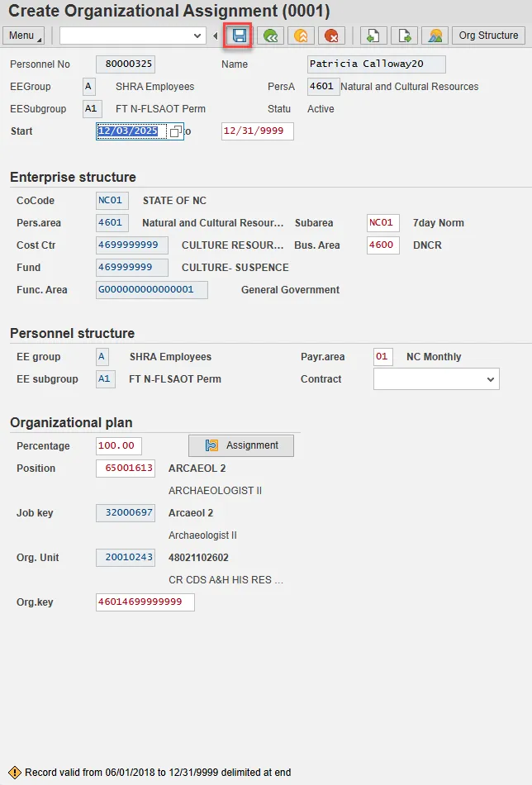The height and width of the screenshot is (785, 532).
Task: Click the Assignment button
Action: click(241, 445)
